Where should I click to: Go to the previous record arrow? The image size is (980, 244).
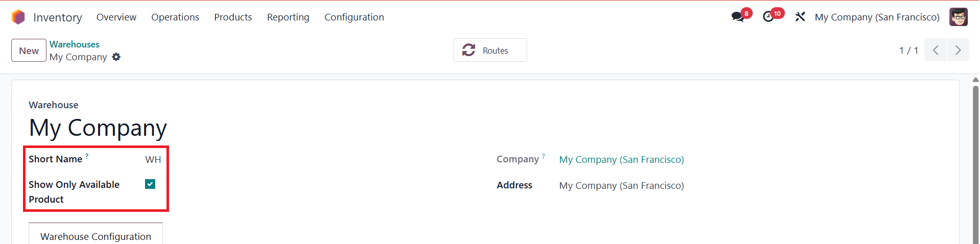(936, 50)
